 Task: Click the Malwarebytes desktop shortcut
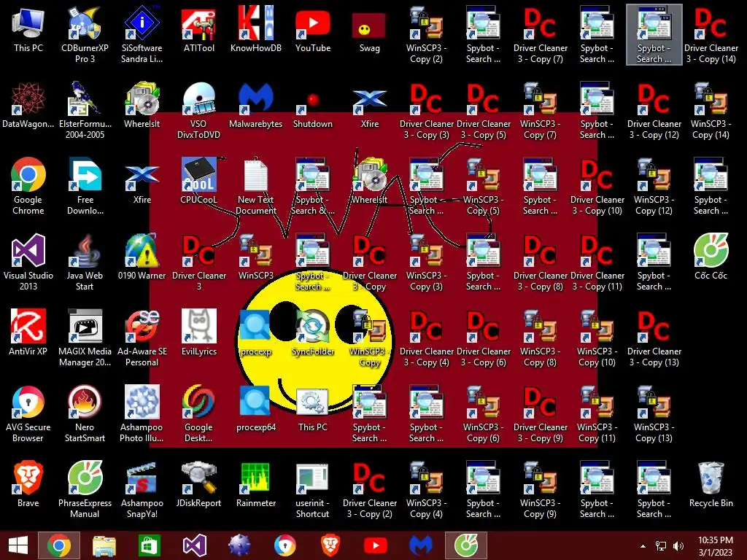pos(256,105)
